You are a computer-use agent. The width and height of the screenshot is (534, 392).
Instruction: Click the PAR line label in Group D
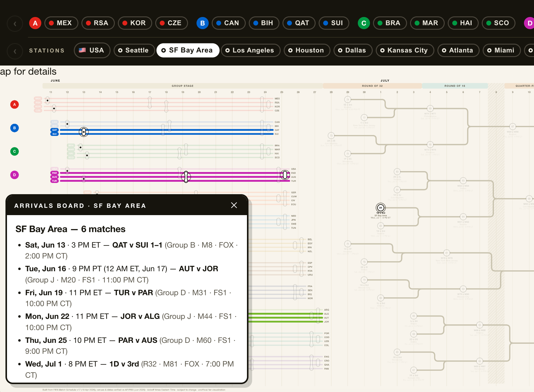tap(55, 173)
